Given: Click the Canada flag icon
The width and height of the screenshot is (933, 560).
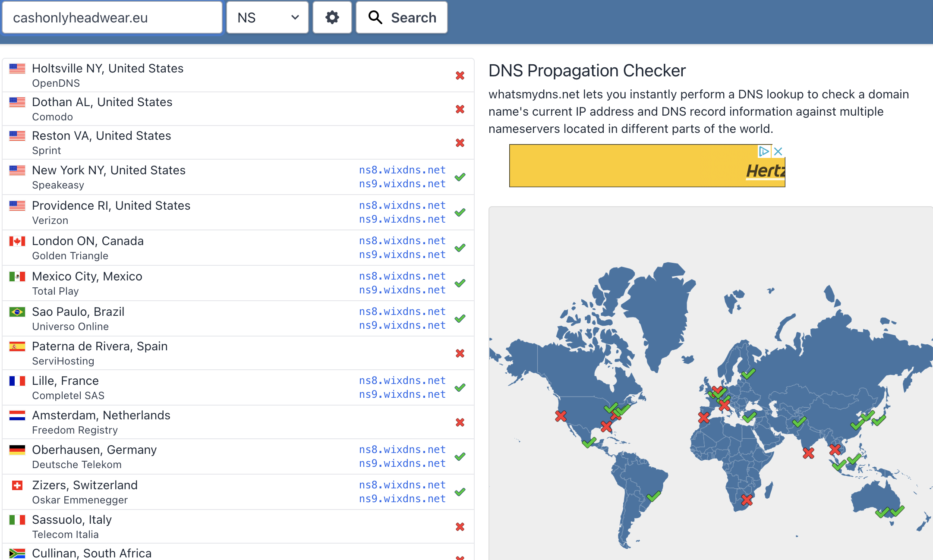Looking at the screenshot, I should click(x=17, y=241).
